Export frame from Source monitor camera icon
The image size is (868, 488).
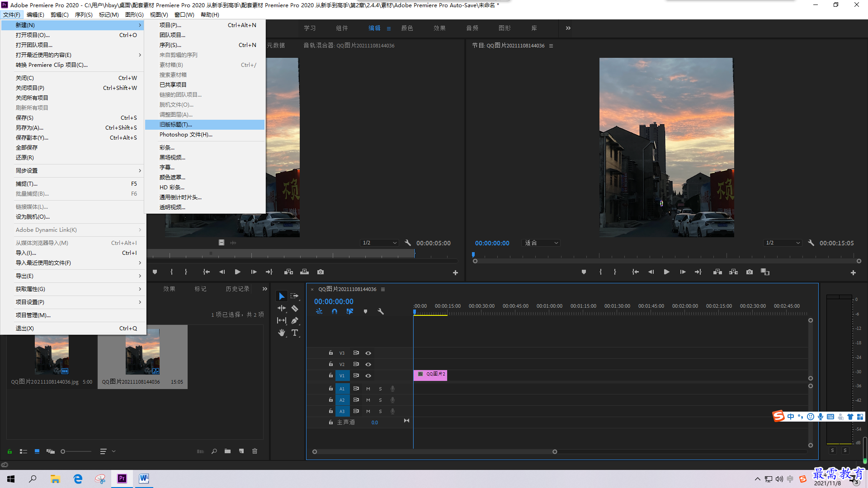tap(321, 272)
